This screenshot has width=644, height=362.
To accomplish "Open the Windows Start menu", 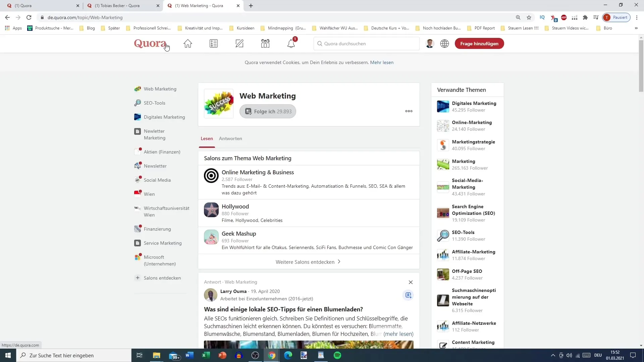I will click(x=8, y=355).
